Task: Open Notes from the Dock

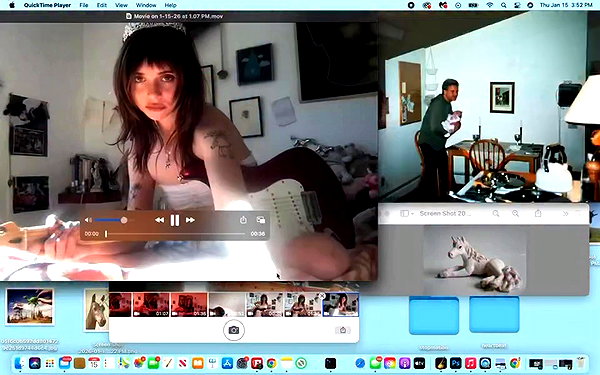Action: [286, 363]
